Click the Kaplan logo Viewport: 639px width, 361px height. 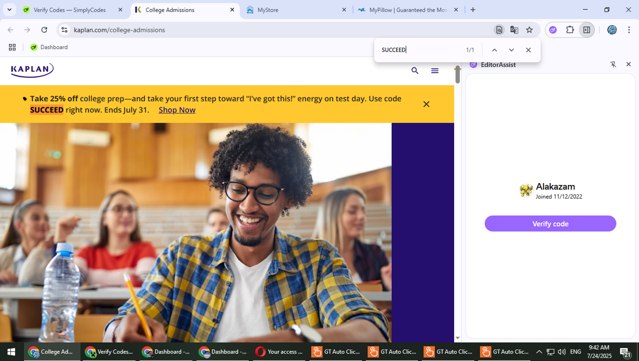[32, 70]
